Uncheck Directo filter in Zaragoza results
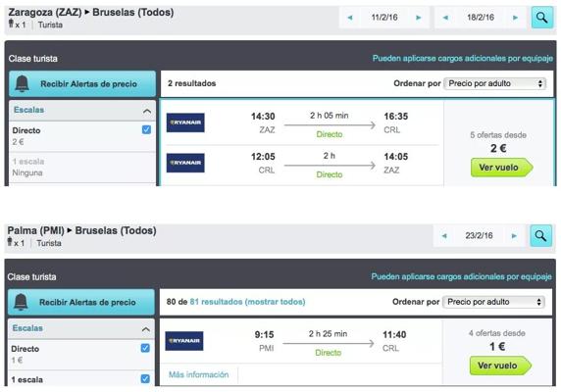Screen dimensions: 561x392 [146, 129]
